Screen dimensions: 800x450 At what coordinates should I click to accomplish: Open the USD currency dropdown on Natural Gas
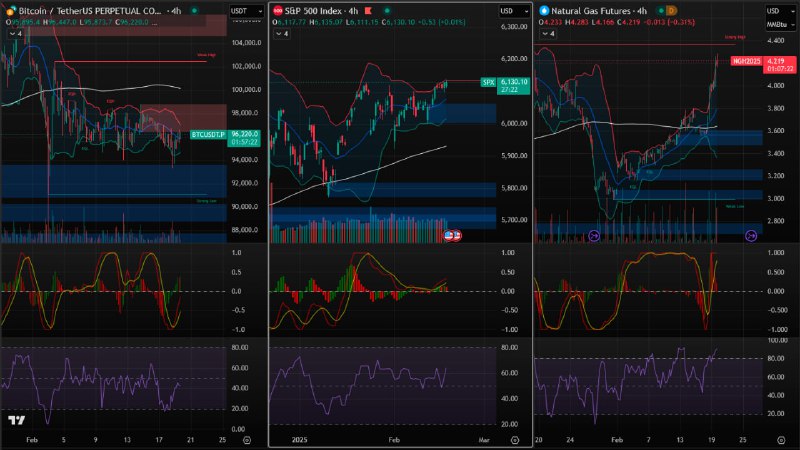(x=780, y=11)
